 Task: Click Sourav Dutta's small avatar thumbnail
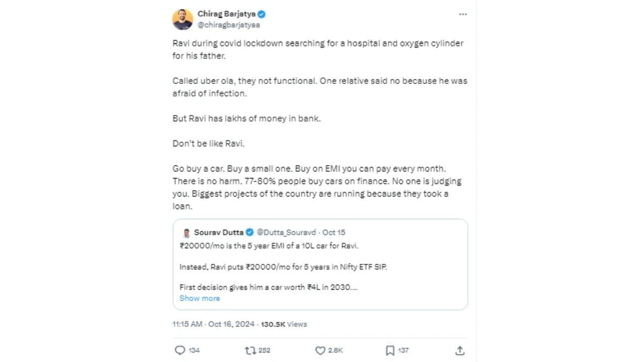point(186,232)
